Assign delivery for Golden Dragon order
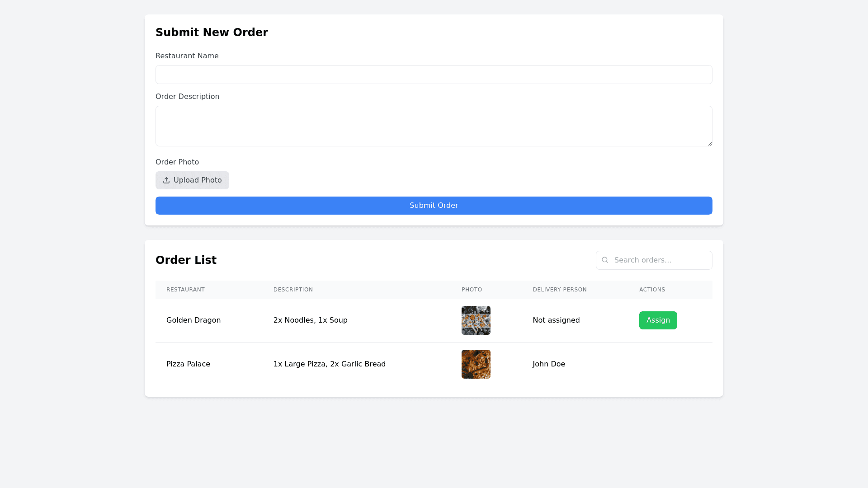This screenshot has height=488, width=868. click(658, 320)
